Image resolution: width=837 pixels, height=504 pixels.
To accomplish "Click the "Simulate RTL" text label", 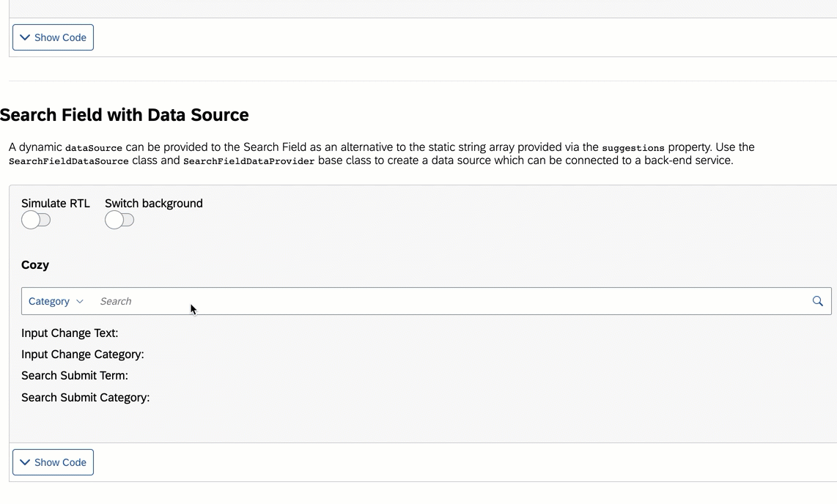I will tap(56, 204).
